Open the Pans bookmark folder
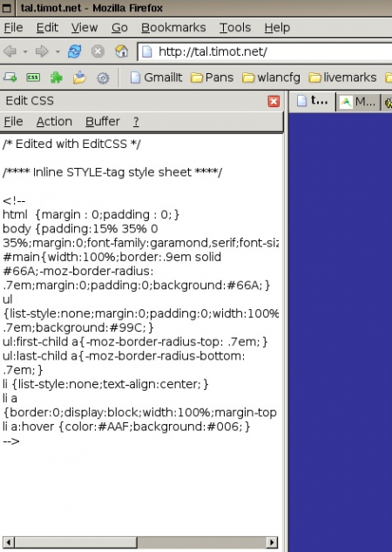Screen dimensions: 392x552 pos(212,77)
